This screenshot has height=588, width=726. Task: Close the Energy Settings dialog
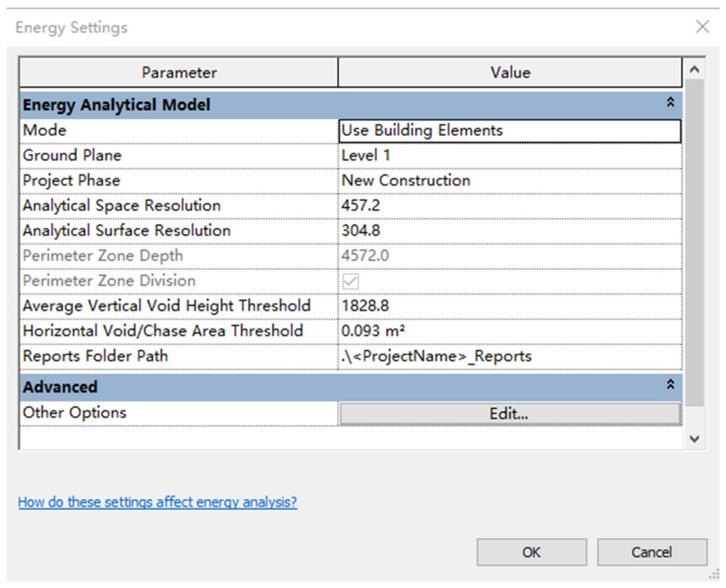(x=702, y=27)
